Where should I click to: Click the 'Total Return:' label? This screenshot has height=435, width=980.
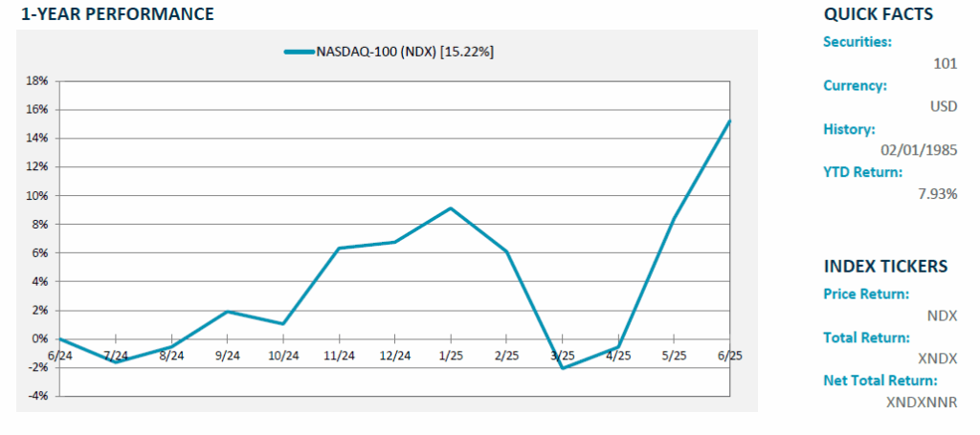[x=866, y=337]
